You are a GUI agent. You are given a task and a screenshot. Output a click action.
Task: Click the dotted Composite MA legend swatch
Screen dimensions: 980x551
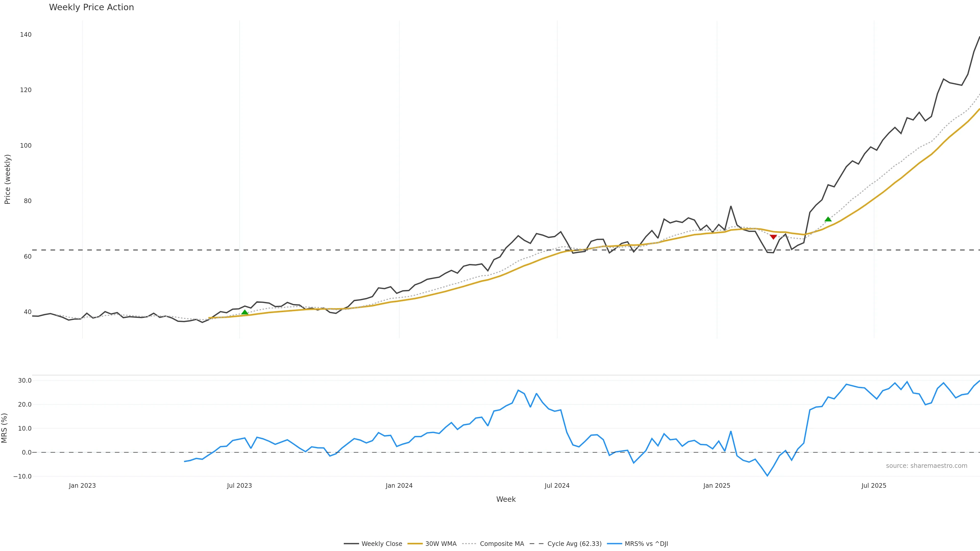tap(470, 544)
